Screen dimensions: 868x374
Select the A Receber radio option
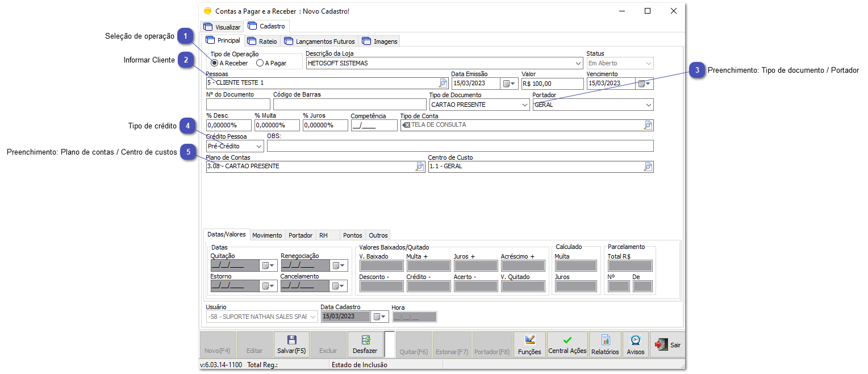215,63
